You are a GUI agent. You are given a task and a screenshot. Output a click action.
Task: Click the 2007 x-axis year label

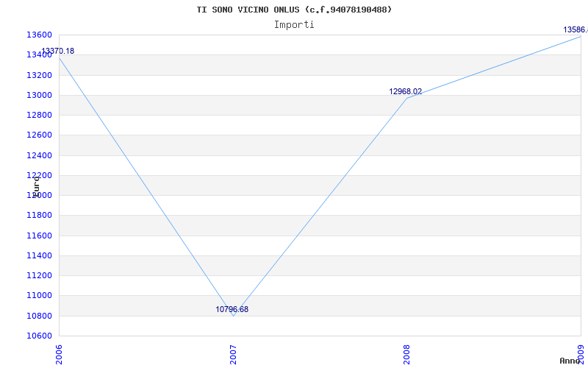pyautogui.click(x=233, y=355)
